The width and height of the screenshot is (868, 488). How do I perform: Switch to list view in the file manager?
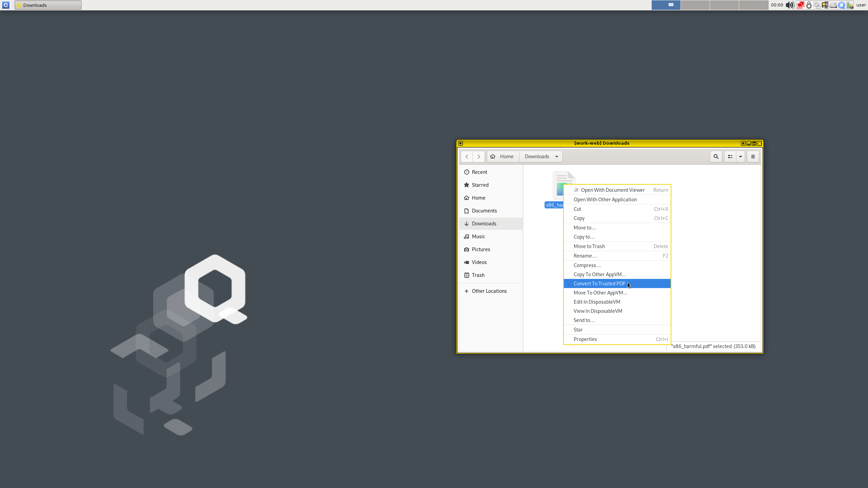tap(730, 156)
